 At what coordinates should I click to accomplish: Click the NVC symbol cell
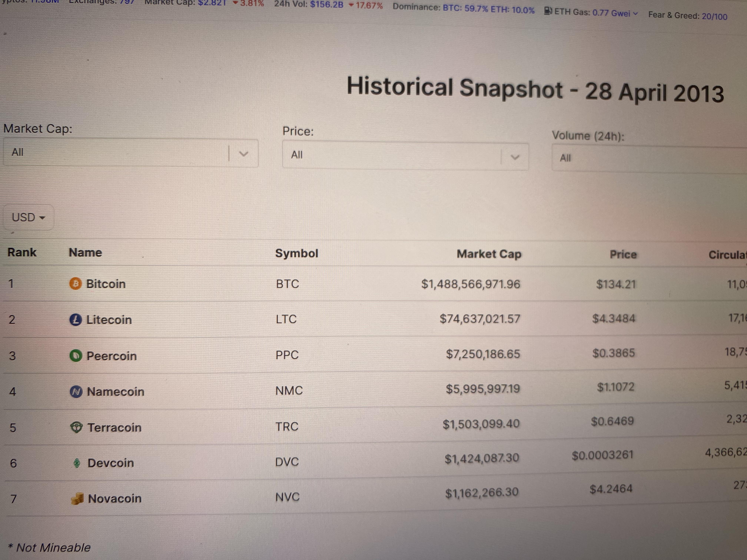[x=287, y=497]
